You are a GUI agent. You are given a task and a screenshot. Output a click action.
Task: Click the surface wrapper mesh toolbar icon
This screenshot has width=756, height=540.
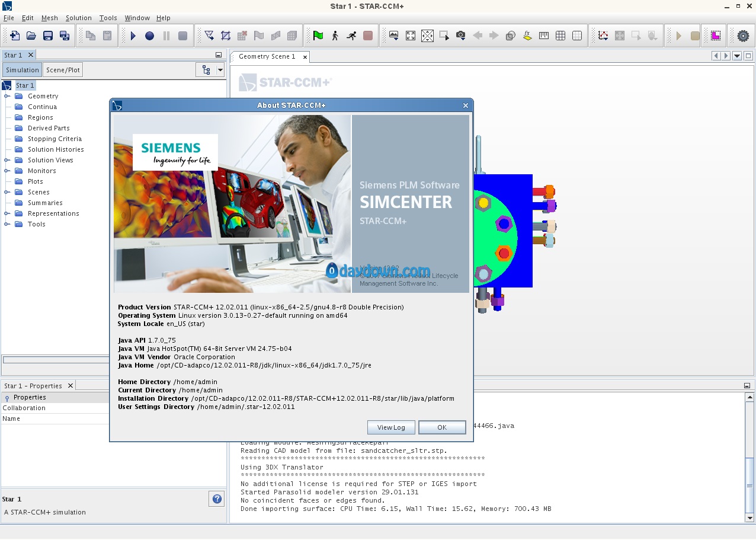[x=209, y=36]
